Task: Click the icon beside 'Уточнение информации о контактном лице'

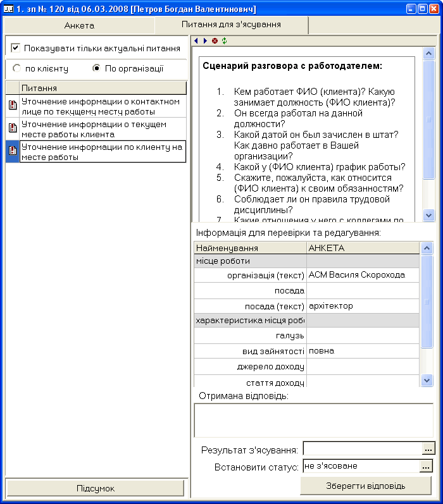Action: (x=13, y=105)
